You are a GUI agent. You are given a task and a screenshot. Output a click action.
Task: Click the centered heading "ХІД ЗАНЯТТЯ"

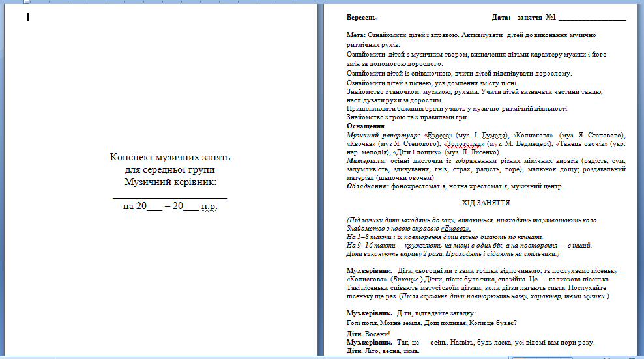pos(486,203)
